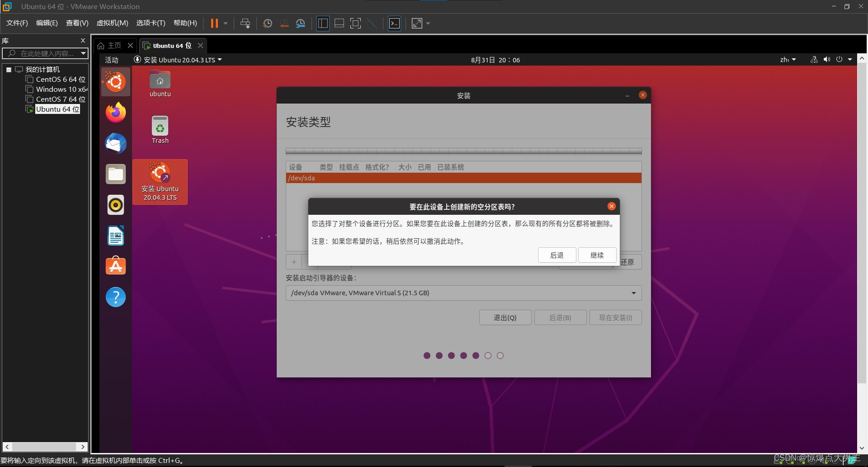This screenshot has height=467, width=868.
Task: Select the /dev/sda row in partition table
Action: (x=463, y=178)
